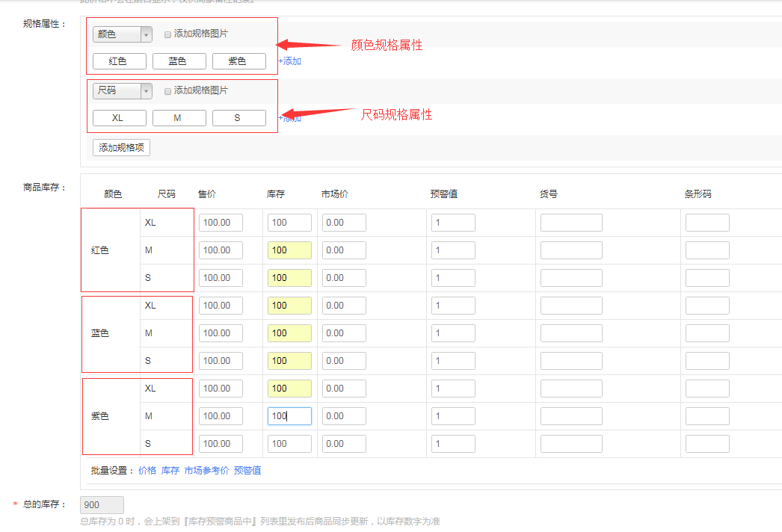
Task: Click the 紫色 group cell in table
Action: 111,416
